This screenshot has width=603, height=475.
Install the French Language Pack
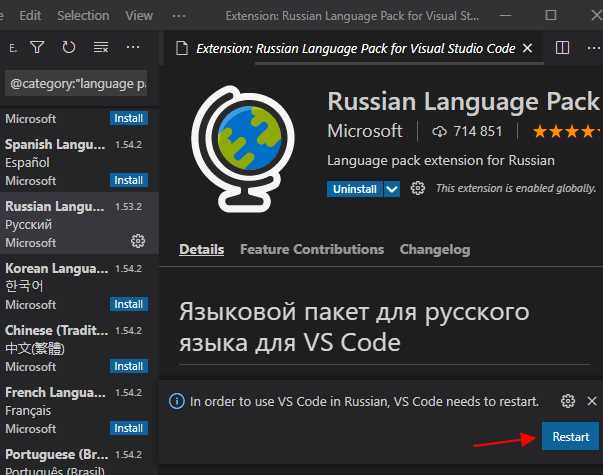pyautogui.click(x=128, y=428)
